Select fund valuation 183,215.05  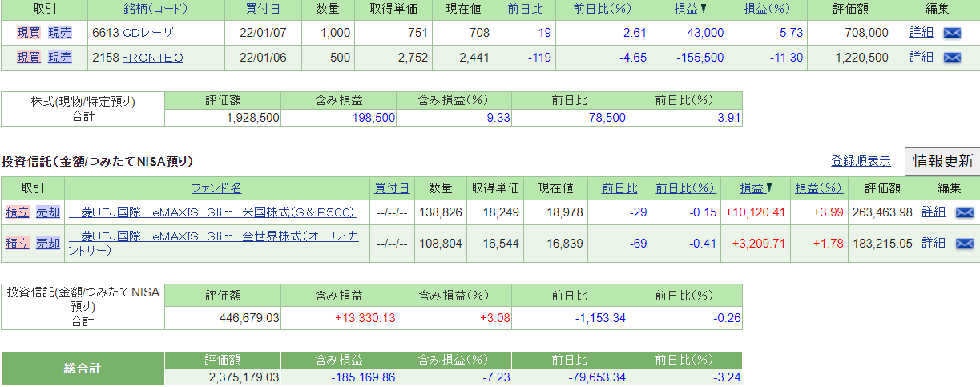tap(882, 244)
